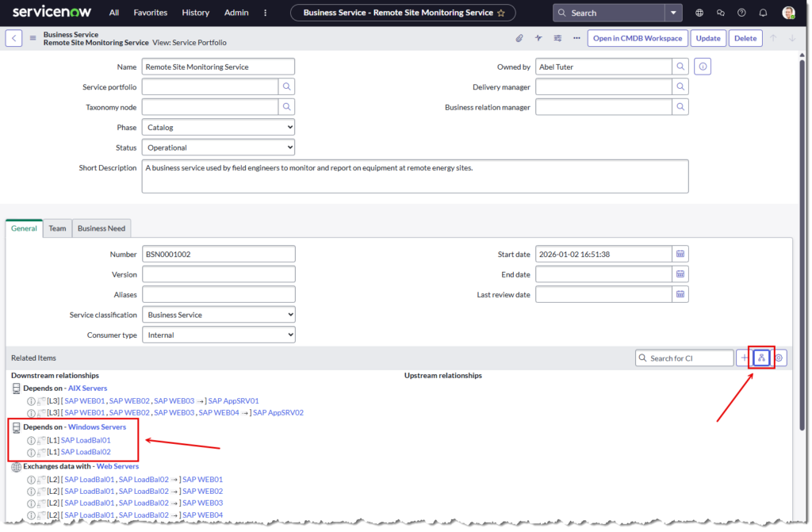Open the activity stream icon in header
Viewport: 812px width, 532px height.
(x=538, y=38)
